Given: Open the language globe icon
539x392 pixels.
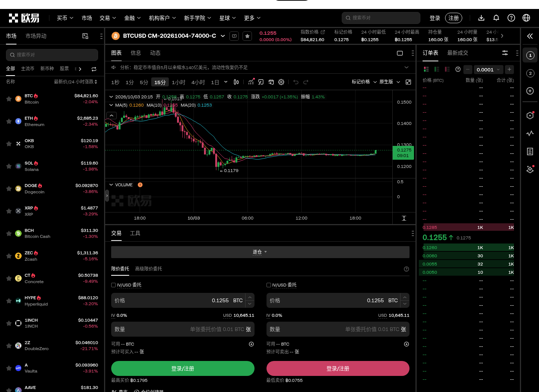Looking at the screenshot, I should tap(526, 18).
